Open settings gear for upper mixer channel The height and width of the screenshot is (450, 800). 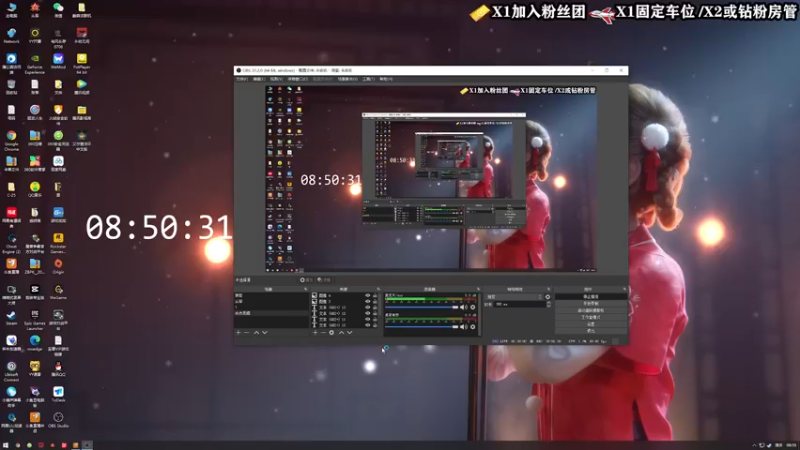[x=473, y=307]
